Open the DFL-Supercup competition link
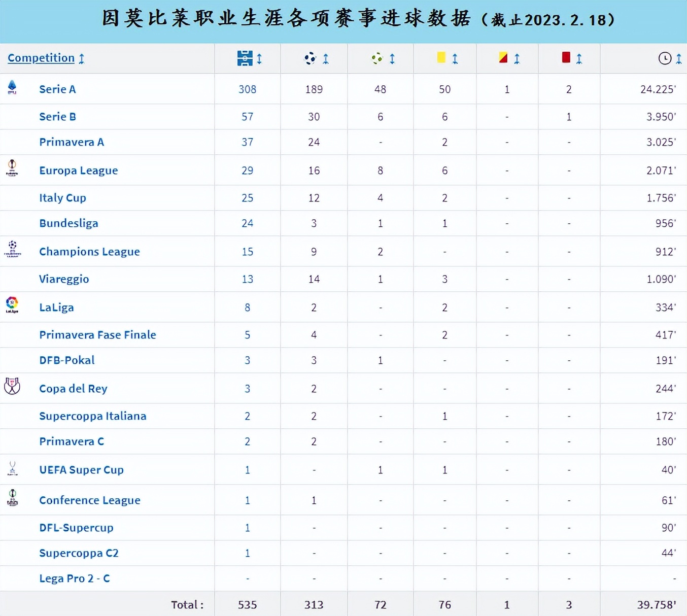The height and width of the screenshot is (616, 687). [76, 528]
